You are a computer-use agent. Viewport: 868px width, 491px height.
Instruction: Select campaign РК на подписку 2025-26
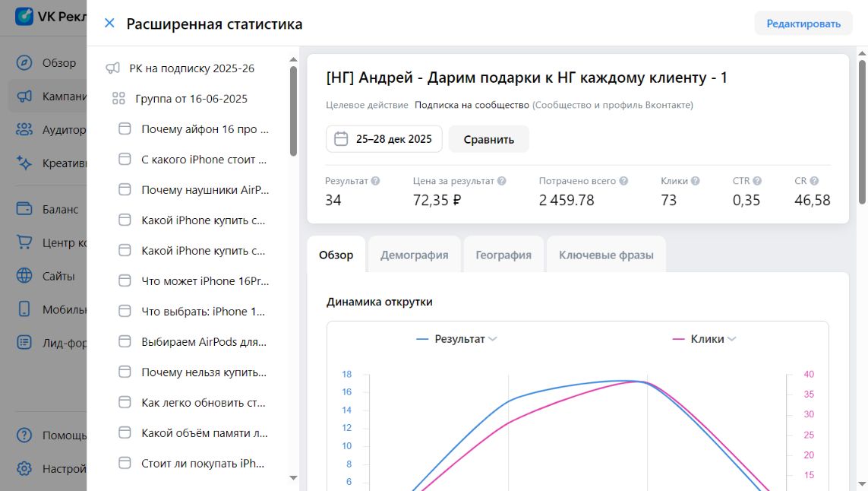(x=191, y=68)
